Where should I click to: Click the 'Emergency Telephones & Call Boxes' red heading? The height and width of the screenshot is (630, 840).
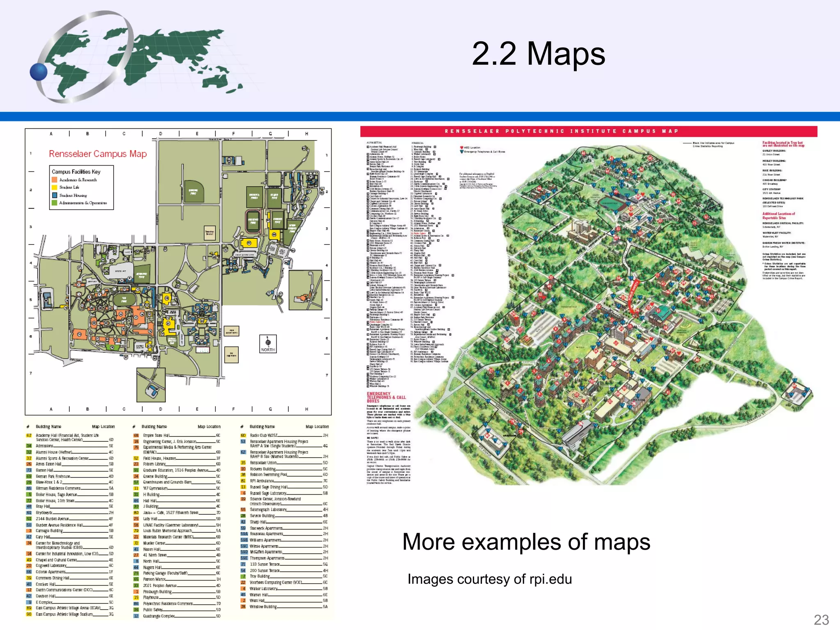386,397
